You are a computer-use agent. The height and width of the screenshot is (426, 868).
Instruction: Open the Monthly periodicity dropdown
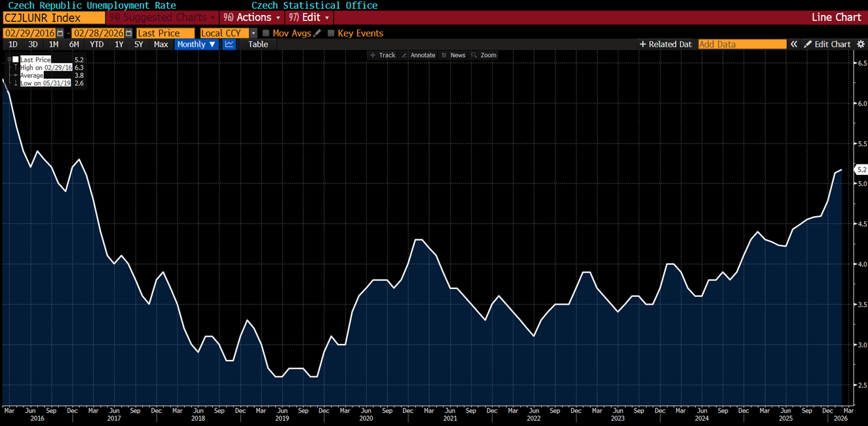197,44
